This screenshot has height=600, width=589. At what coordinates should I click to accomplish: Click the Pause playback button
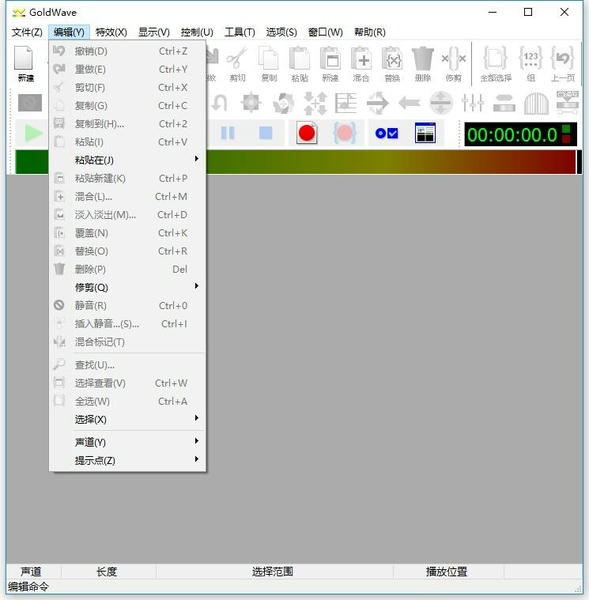coord(228,133)
